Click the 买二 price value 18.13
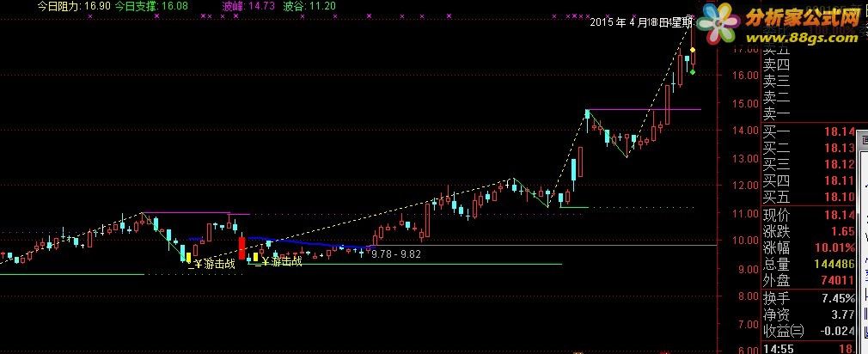 [x=840, y=149]
